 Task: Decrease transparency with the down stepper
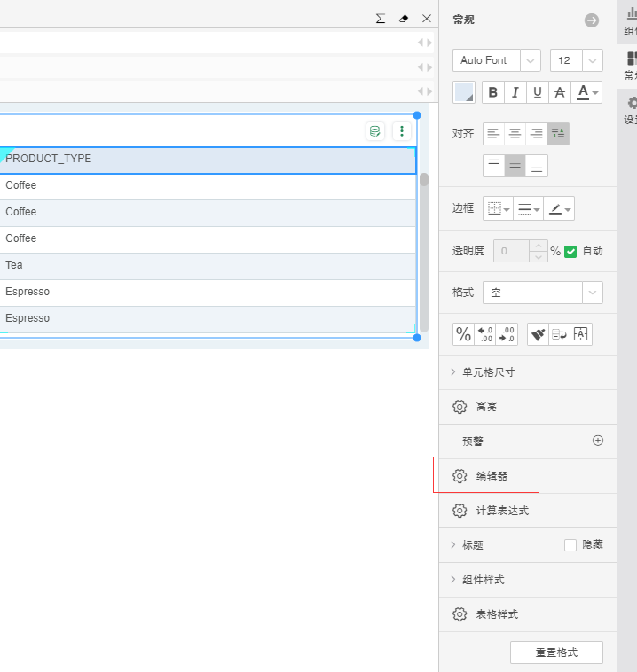coord(539,257)
